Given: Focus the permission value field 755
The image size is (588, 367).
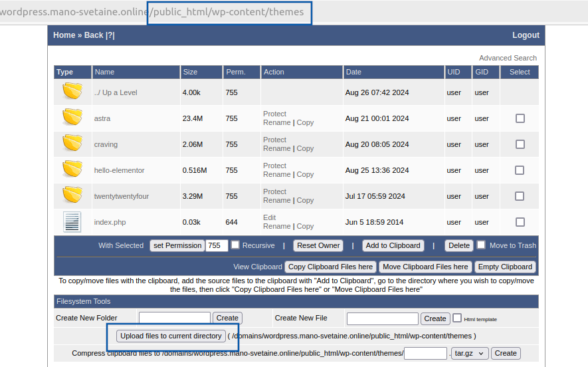Looking at the screenshot, I should [217, 245].
